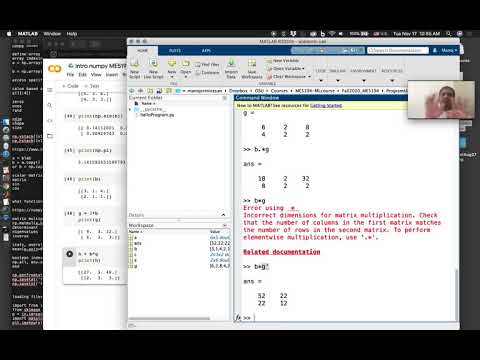Click the forward arrow in folder toolbar

(x=141, y=91)
